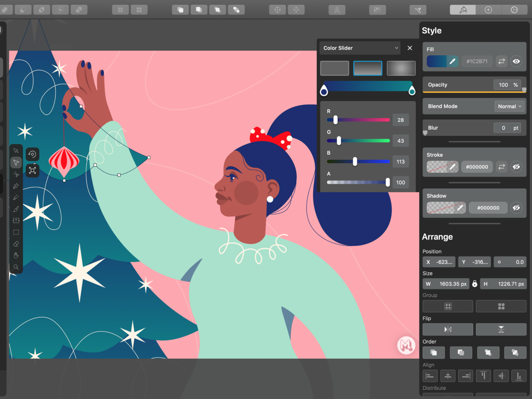Align objects to the left edge
This screenshot has width=532, height=399.
tap(430, 376)
